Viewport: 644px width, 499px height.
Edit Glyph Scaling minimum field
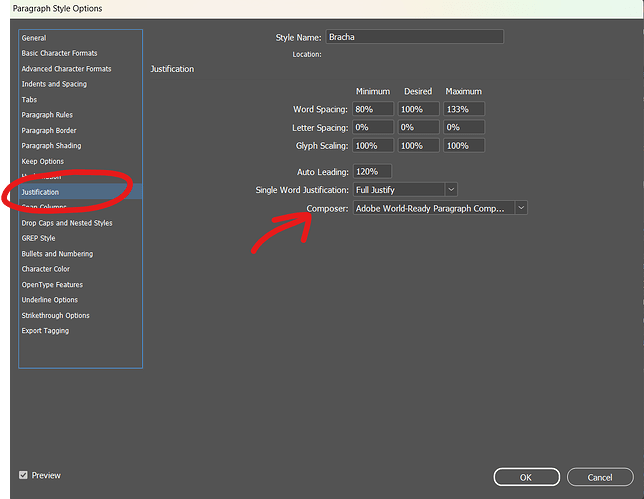point(373,146)
